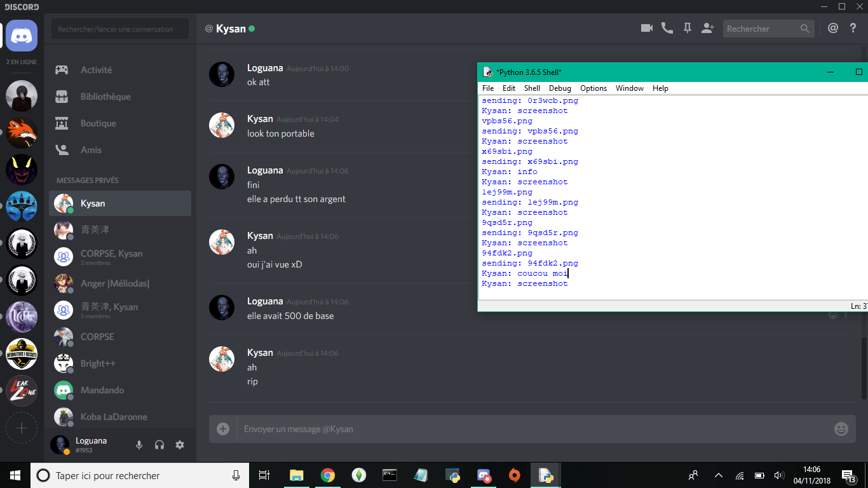Open the fox avatar server
The width and height of the screenshot is (868, 488).
(22, 133)
